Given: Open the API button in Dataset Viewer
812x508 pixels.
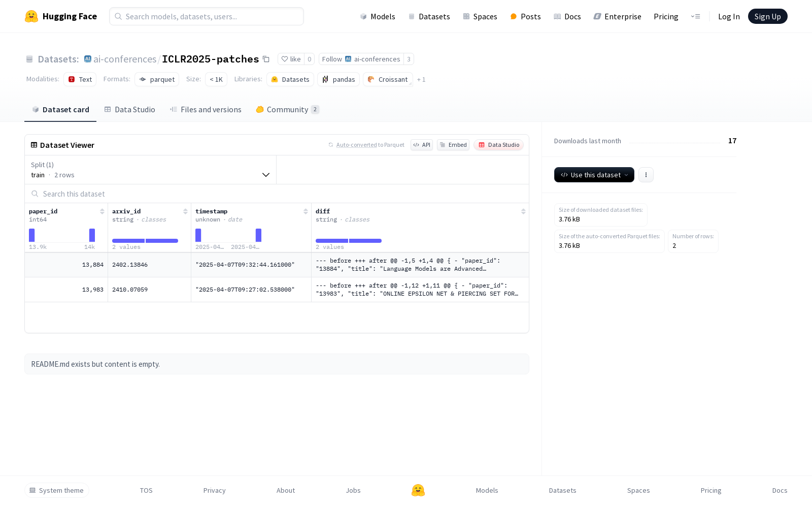Looking at the screenshot, I should coord(422,145).
